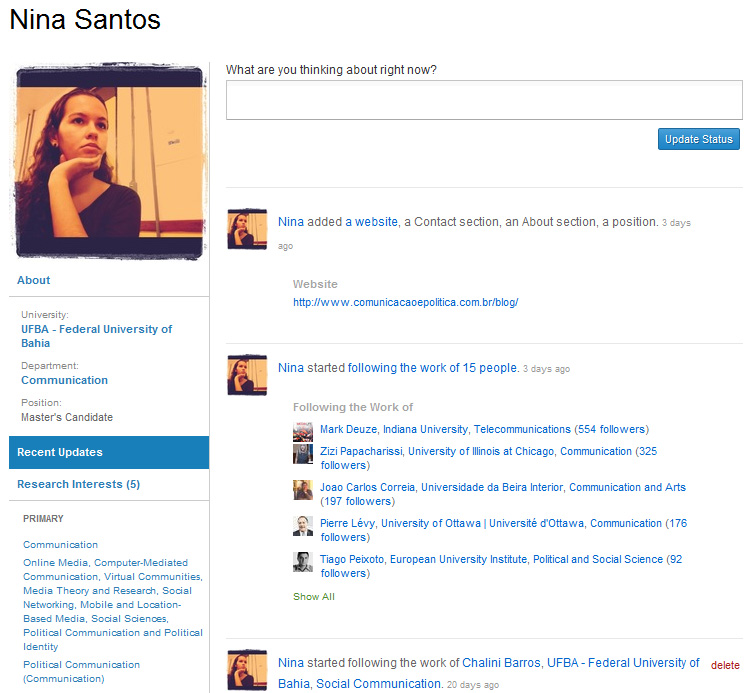Click 'Nina' name in the Chalini Barros update
The width and height of the screenshot is (755, 693).
(291, 663)
